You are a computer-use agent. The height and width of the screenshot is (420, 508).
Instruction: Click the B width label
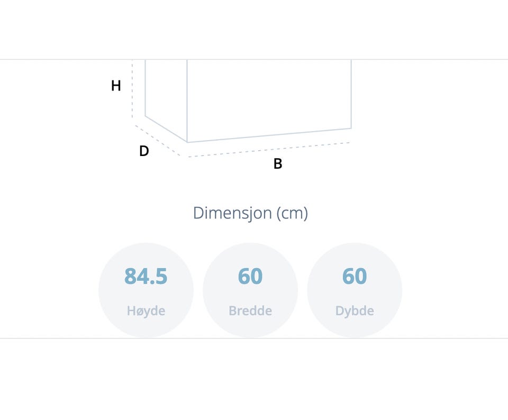[278, 164]
